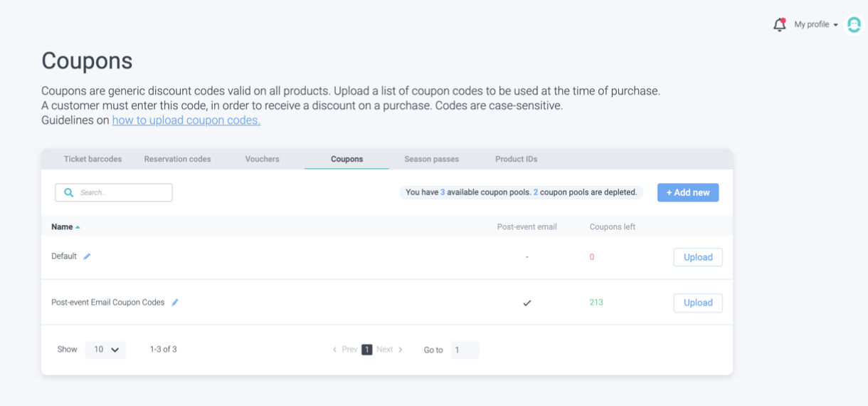Viewport: 868px width, 406px height.
Task: Open how to upload coupon codes link
Action: click(186, 120)
